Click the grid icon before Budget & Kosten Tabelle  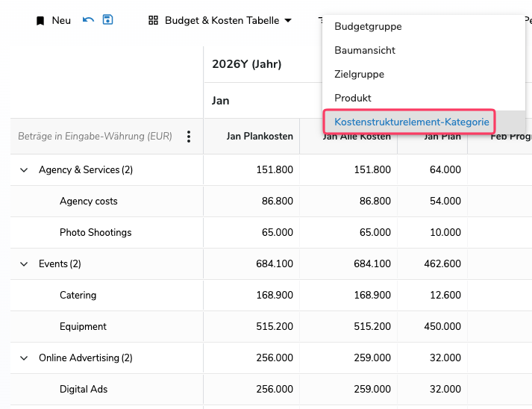point(154,20)
